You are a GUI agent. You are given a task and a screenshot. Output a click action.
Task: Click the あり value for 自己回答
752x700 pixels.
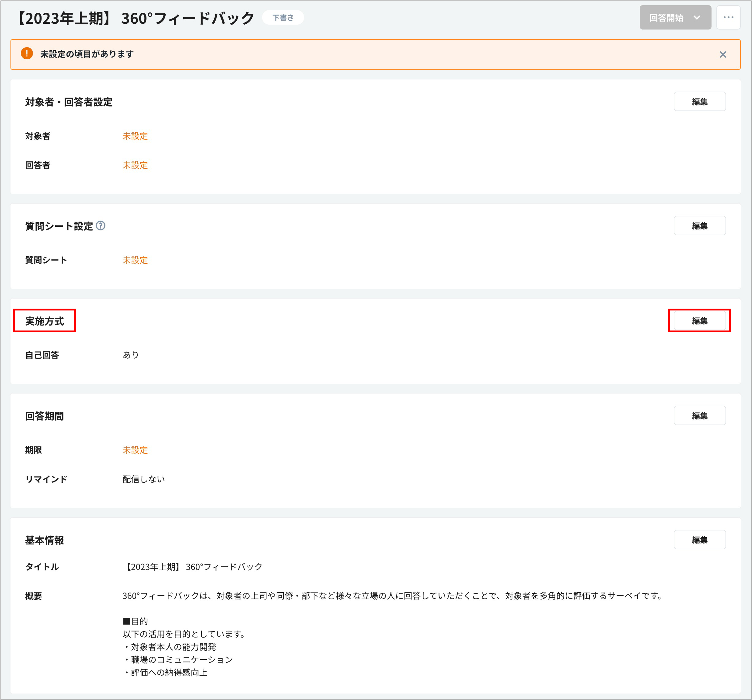point(131,355)
